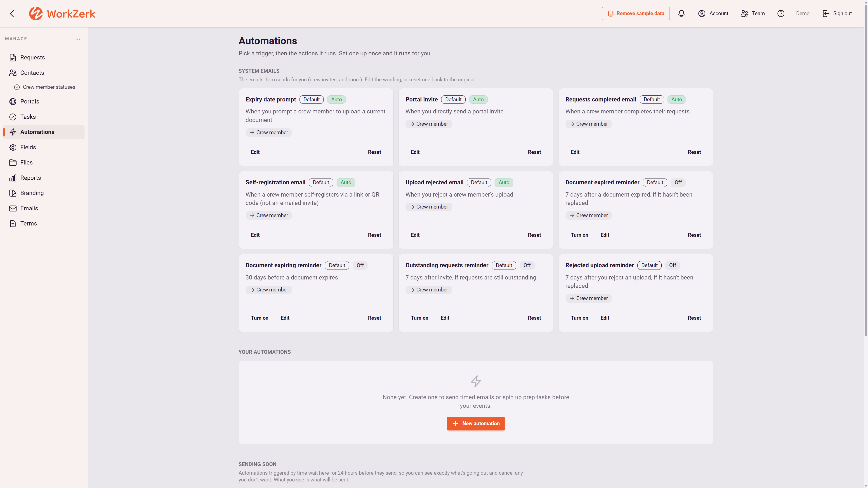Viewport: 868px width, 488px height.
Task: Turn on Rejected upload reminder
Action: [x=579, y=318]
